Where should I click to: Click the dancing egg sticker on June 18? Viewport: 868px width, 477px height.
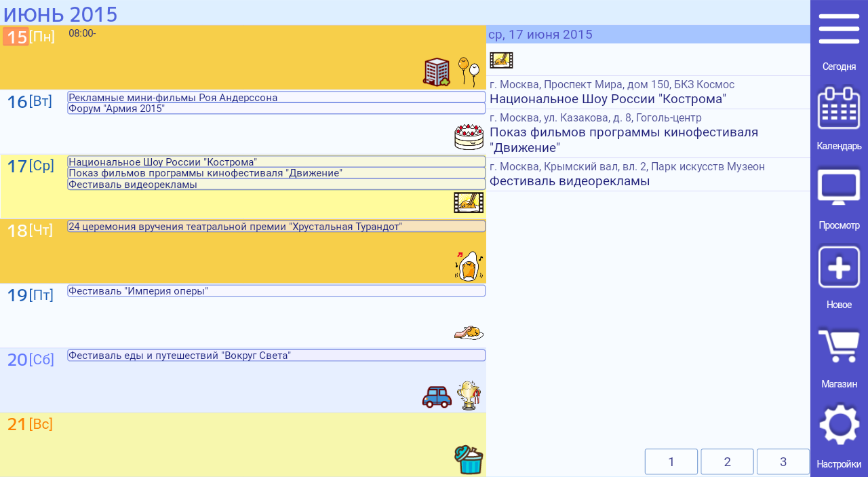coord(469,266)
